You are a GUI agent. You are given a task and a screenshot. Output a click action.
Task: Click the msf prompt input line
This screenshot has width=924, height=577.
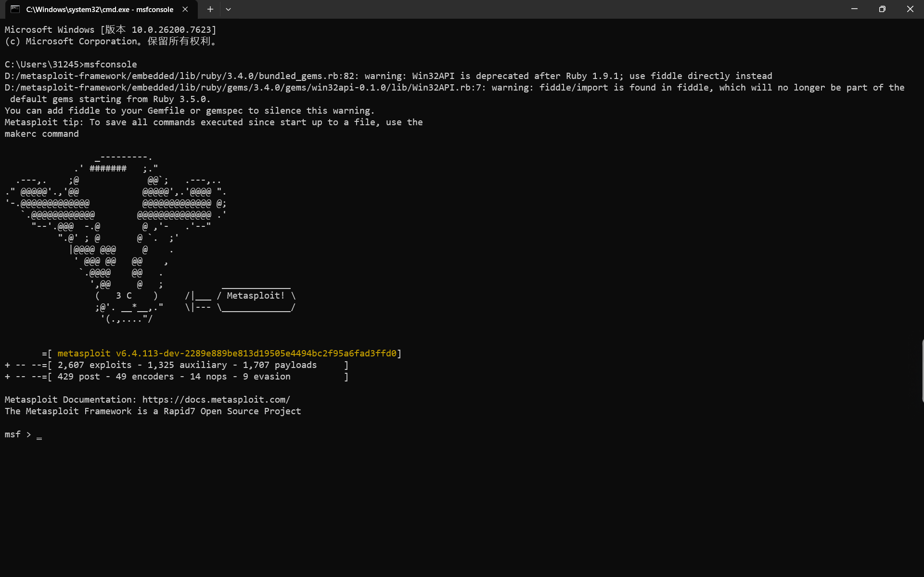coord(23,434)
